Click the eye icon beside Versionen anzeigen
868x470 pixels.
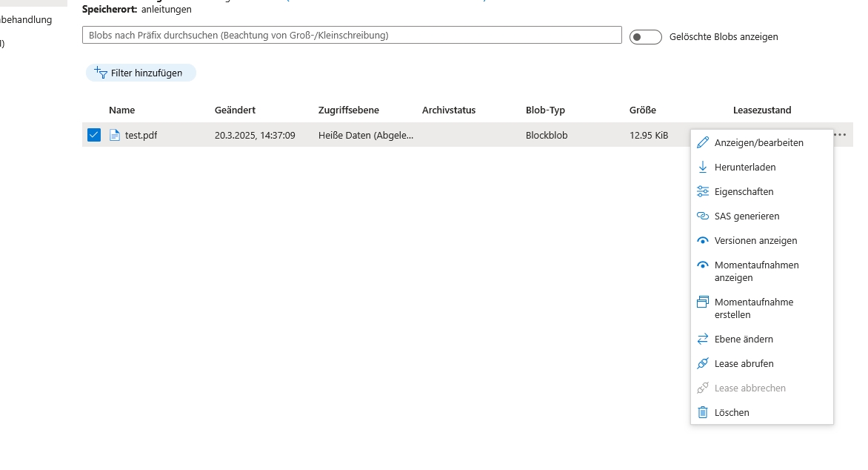pyautogui.click(x=703, y=240)
